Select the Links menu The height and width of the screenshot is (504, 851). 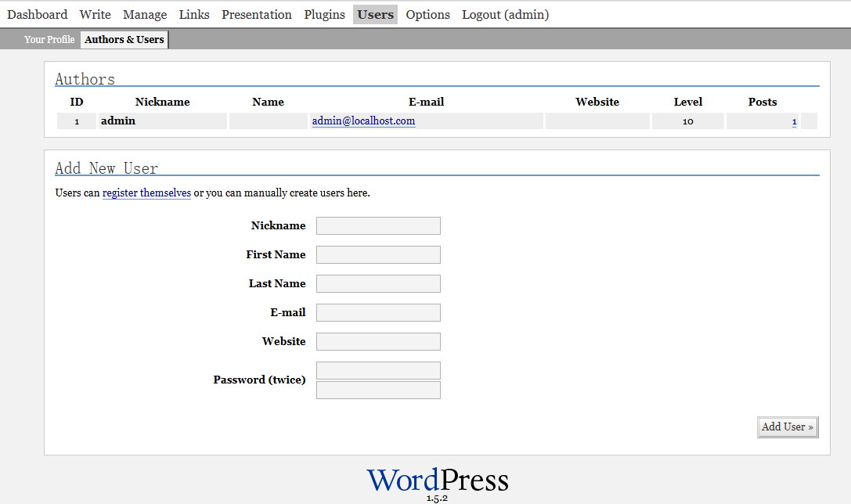pyautogui.click(x=194, y=15)
